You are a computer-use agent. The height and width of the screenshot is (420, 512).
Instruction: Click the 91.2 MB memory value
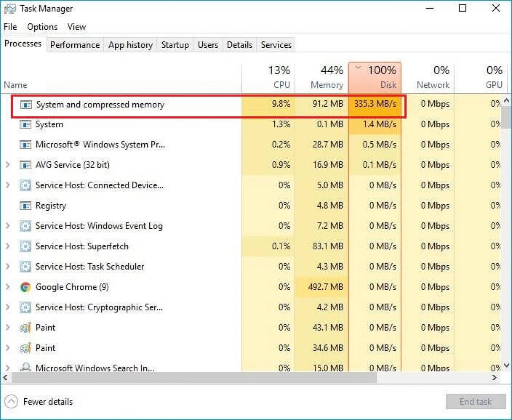tap(328, 104)
